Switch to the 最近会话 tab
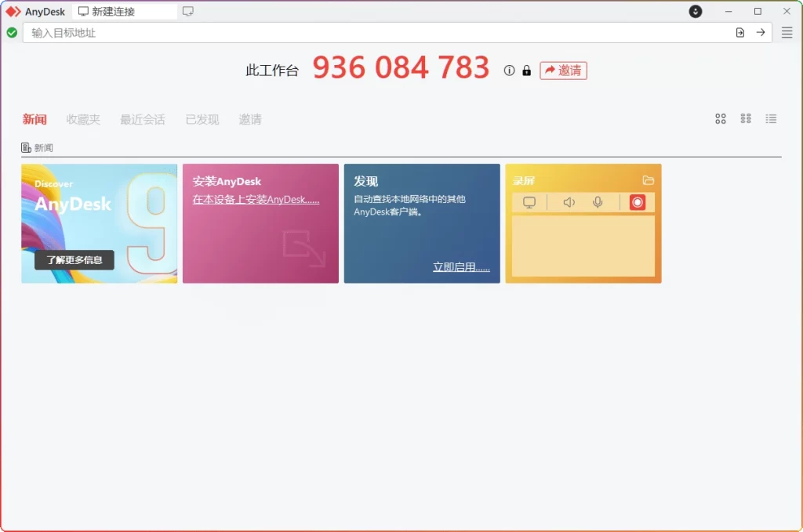 click(x=143, y=119)
